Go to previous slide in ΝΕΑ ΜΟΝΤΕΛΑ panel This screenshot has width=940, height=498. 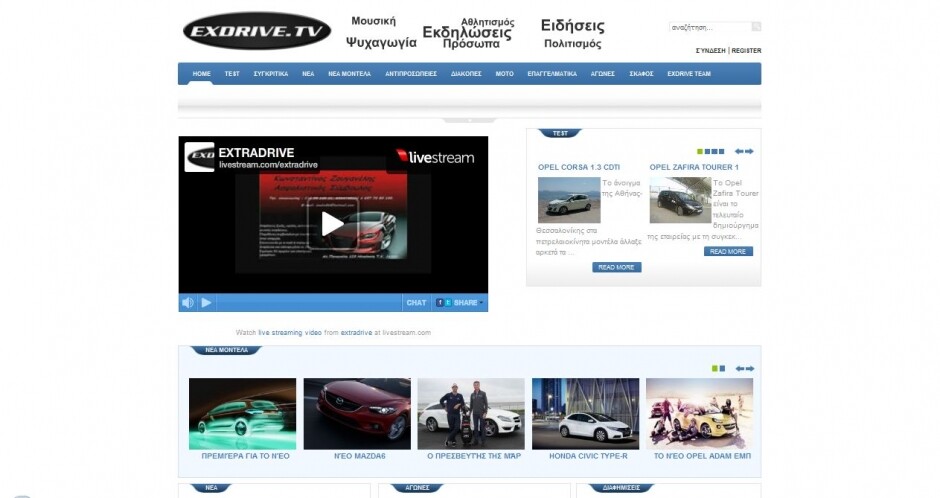click(x=740, y=369)
